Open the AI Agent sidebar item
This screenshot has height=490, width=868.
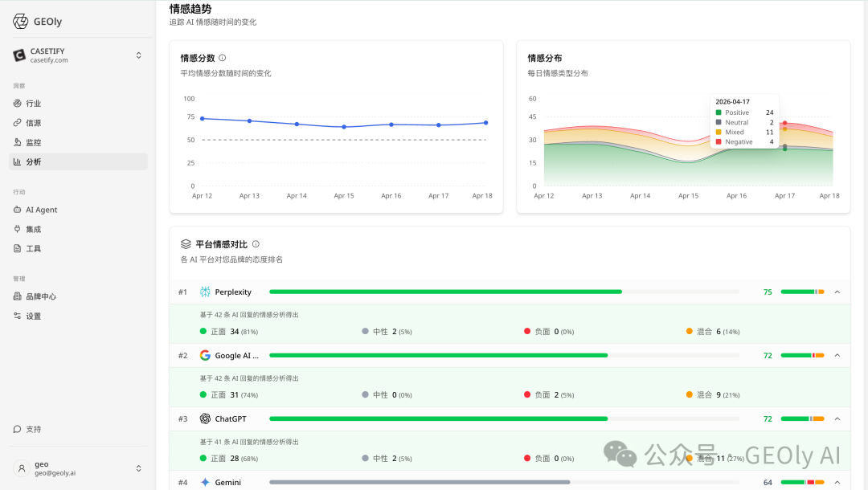[78, 210]
